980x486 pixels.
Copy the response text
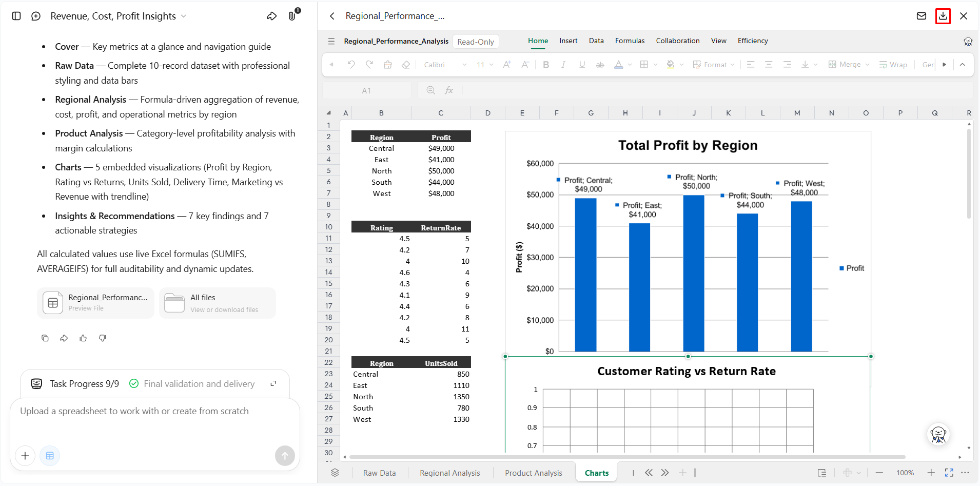pos(45,338)
